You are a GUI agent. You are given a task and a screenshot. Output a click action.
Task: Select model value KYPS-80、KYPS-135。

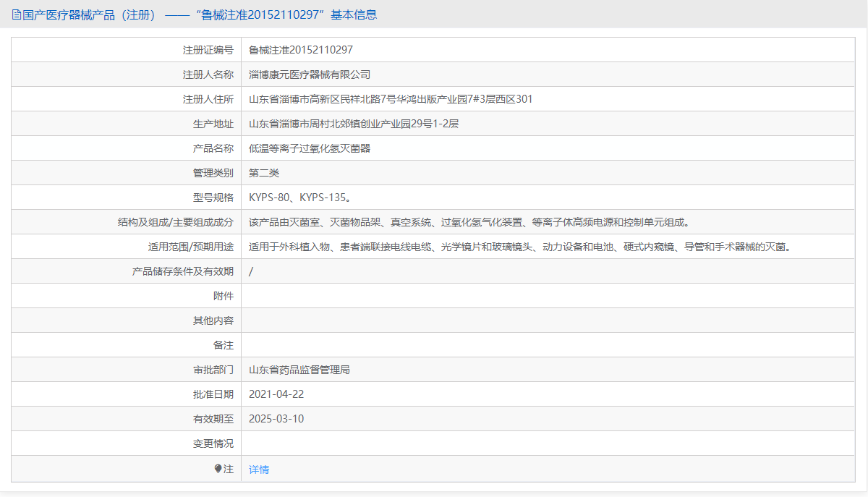[x=300, y=197]
